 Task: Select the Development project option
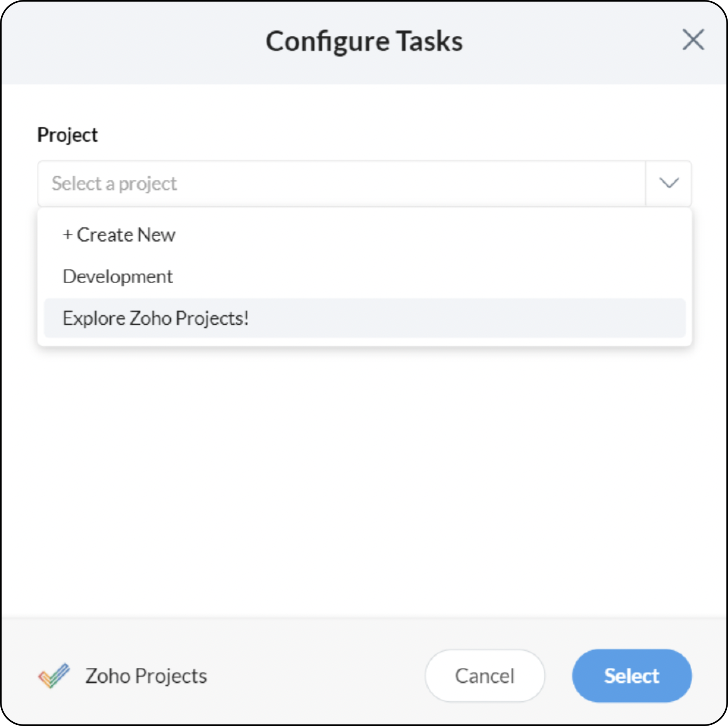[118, 276]
